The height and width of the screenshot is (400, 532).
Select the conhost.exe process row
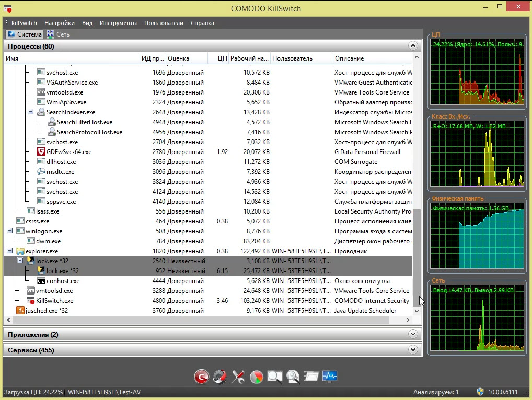point(63,281)
